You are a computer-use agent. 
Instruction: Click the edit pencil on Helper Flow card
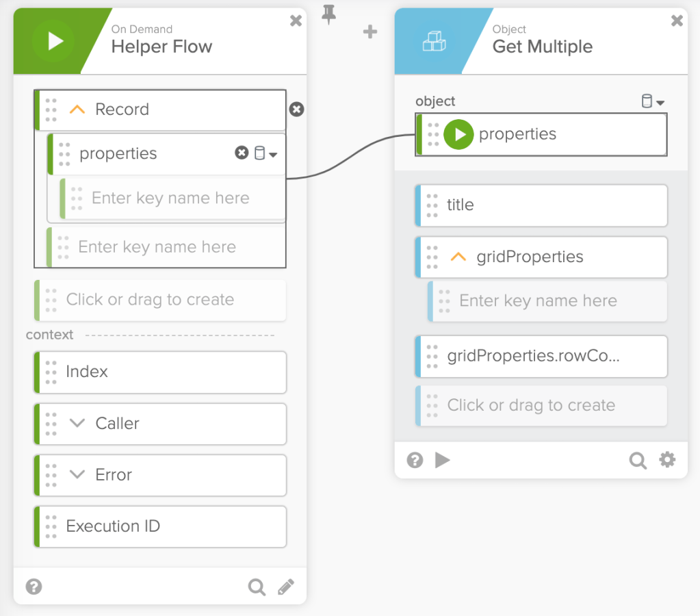[286, 587]
